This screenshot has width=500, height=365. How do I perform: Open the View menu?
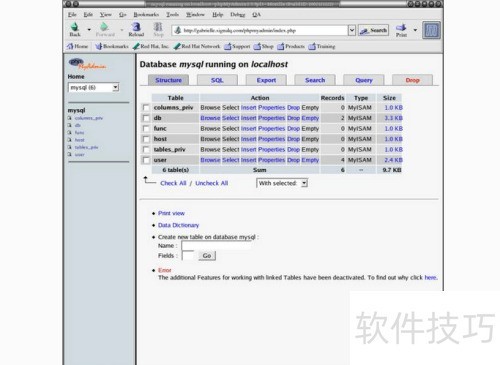click(106, 15)
